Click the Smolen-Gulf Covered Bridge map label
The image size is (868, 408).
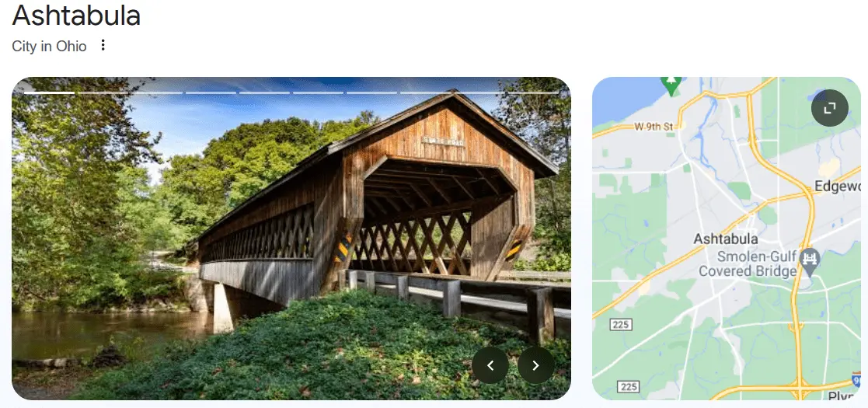[x=748, y=263]
